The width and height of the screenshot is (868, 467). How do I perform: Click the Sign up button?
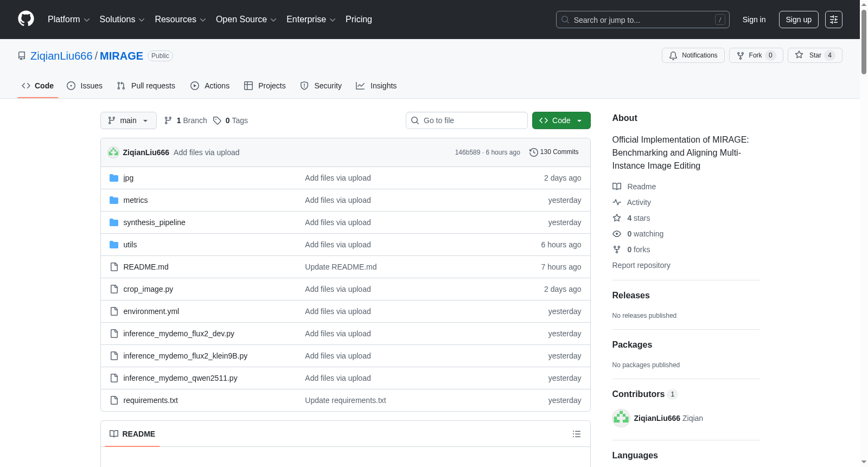tap(799, 20)
